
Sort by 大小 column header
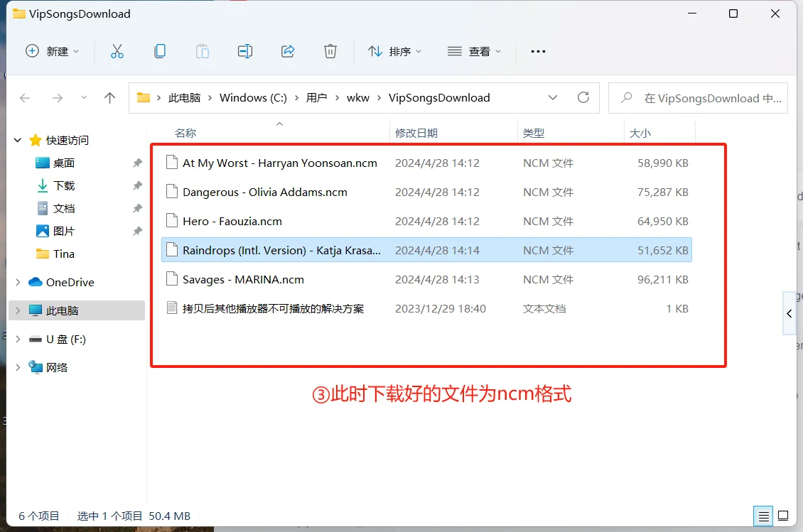(x=640, y=133)
